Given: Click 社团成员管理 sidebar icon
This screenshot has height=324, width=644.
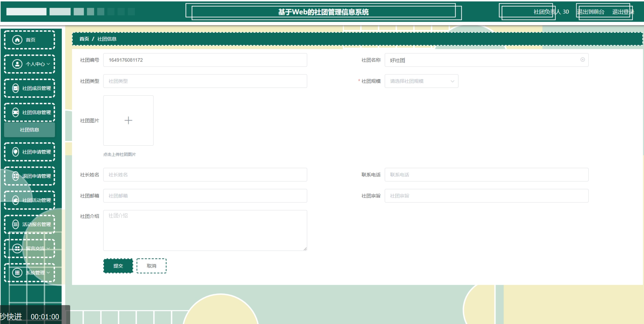Looking at the screenshot, I should (16, 88).
